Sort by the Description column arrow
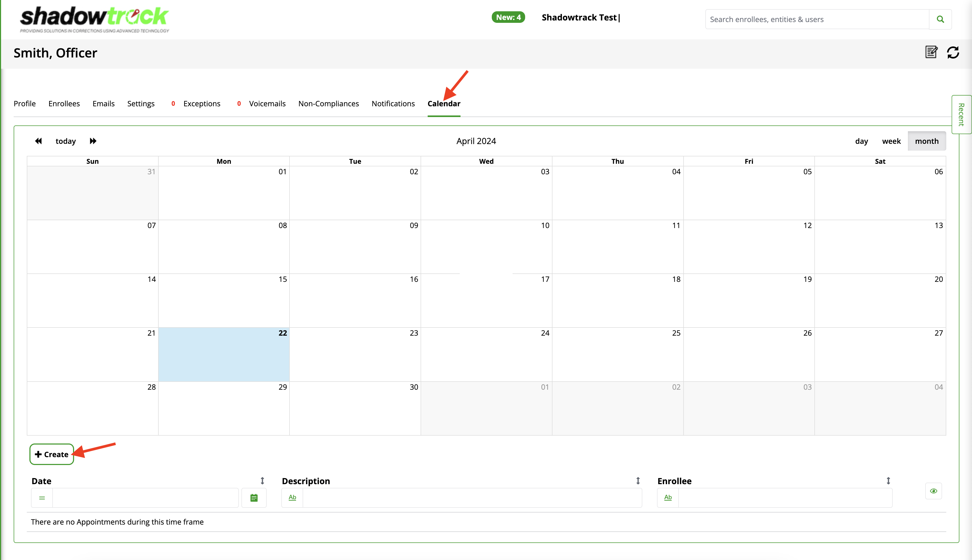The width and height of the screenshot is (972, 560). tap(638, 481)
